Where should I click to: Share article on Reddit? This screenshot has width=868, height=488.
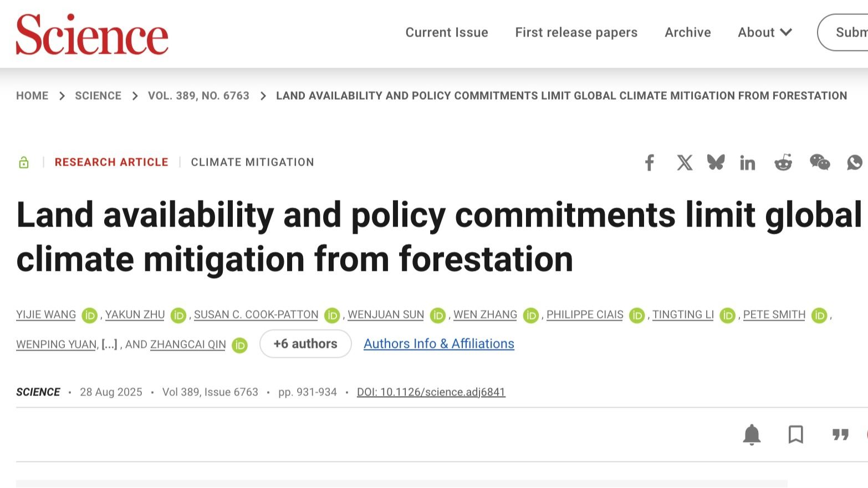click(783, 163)
